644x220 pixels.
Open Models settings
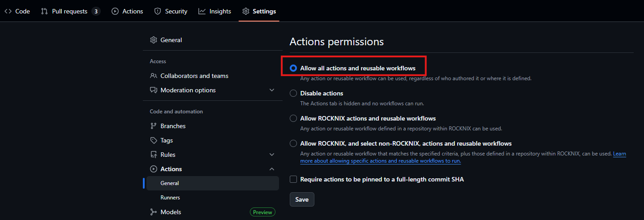[213, 212]
